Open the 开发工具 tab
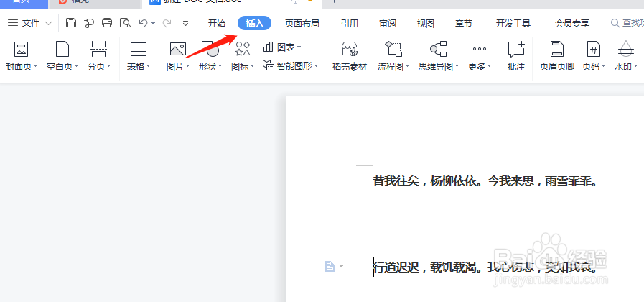644x302 pixels. point(513,24)
